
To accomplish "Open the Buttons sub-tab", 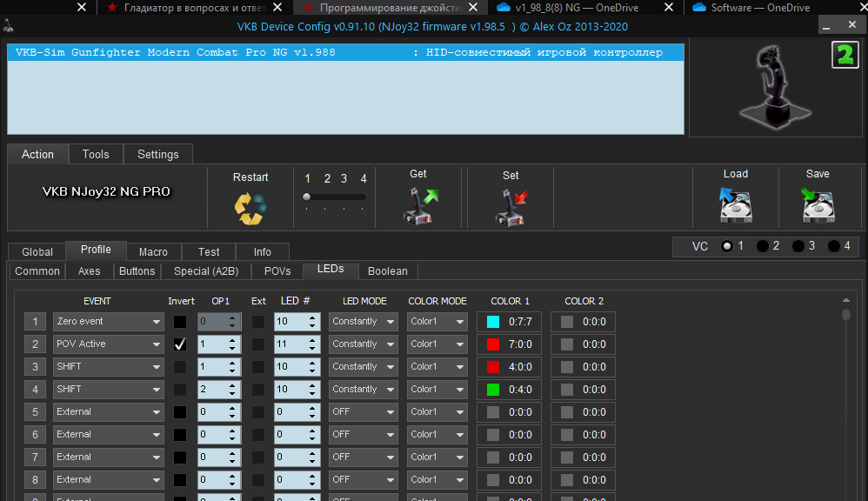I will point(137,271).
